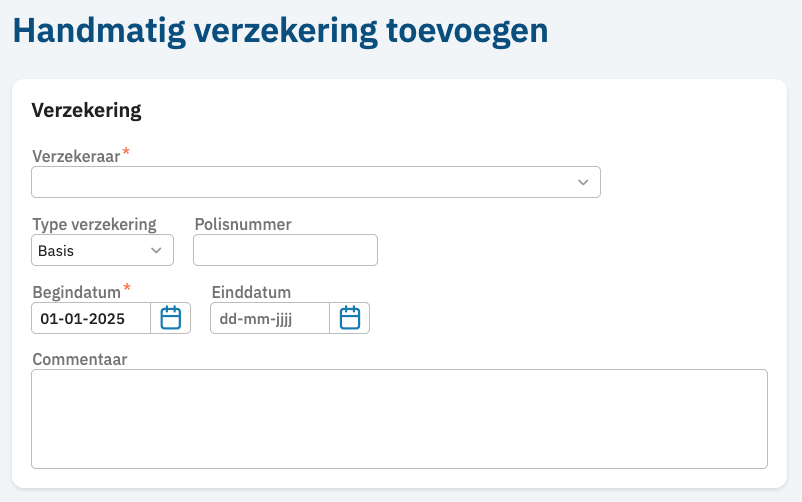Click the 'Verzekeraar' field label

pyautogui.click(x=76, y=157)
